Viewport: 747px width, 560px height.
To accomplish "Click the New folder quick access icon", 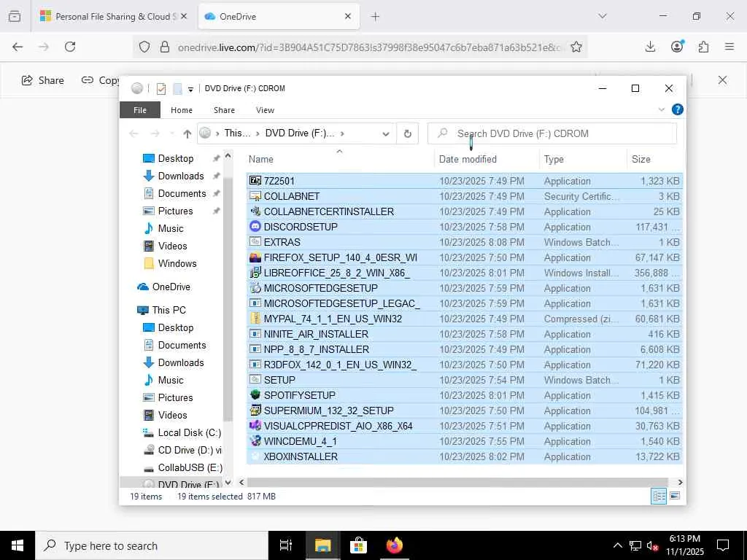I will tap(177, 88).
